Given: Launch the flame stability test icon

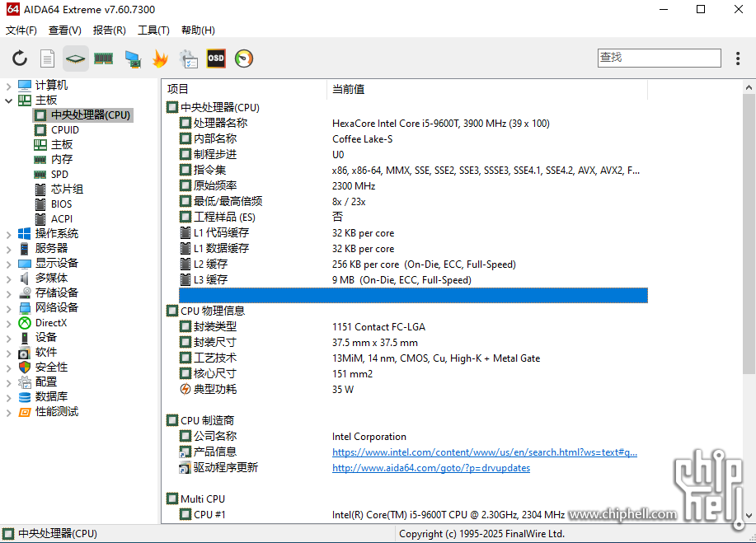Looking at the screenshot, I should point(160,59).
